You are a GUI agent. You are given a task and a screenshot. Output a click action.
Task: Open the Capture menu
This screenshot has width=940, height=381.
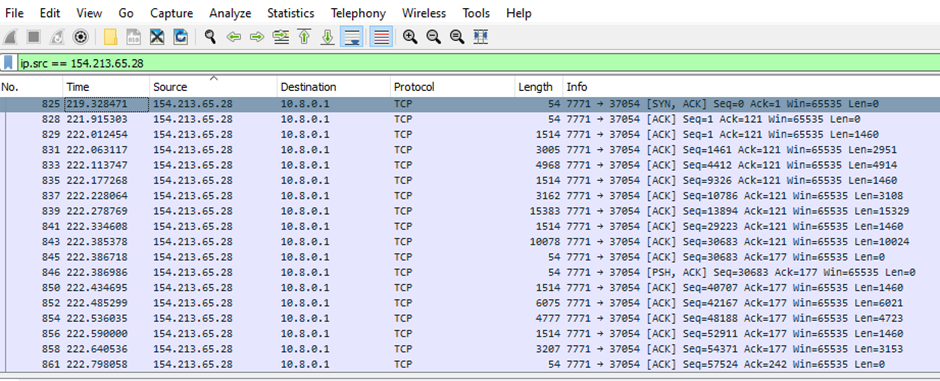pos(171,13)
